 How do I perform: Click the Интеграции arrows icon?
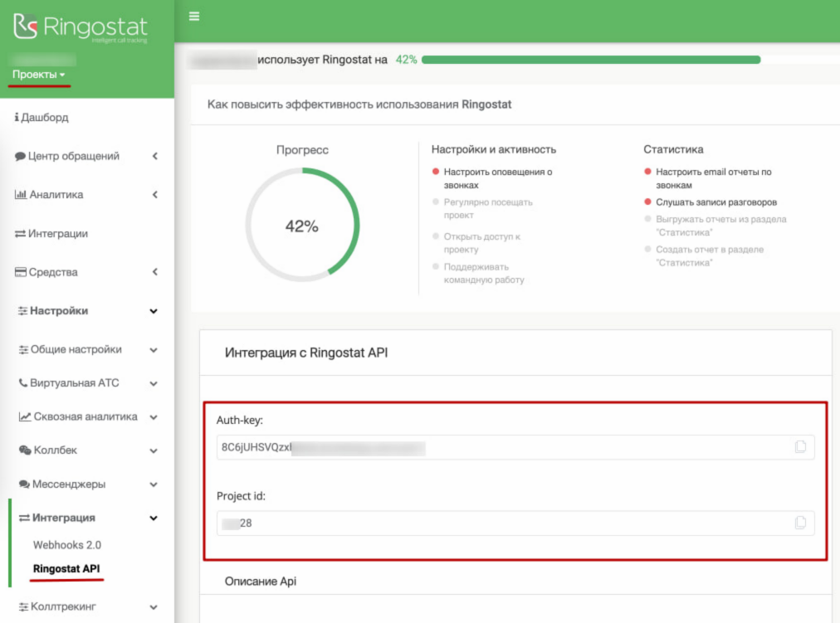tap(21, 234)
